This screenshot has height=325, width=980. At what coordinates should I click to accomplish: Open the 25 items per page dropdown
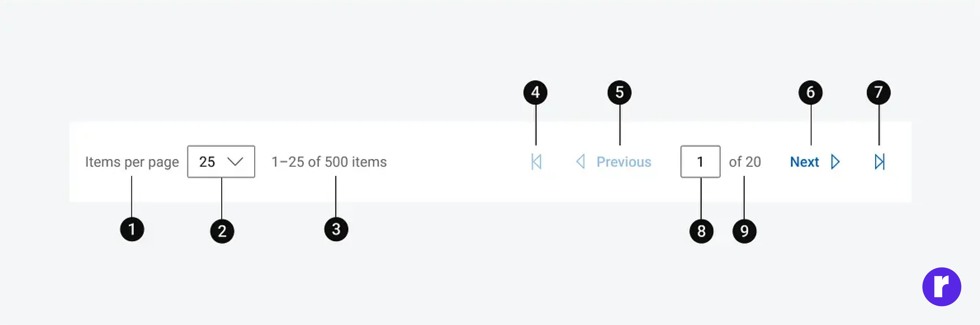coord(221,162)
